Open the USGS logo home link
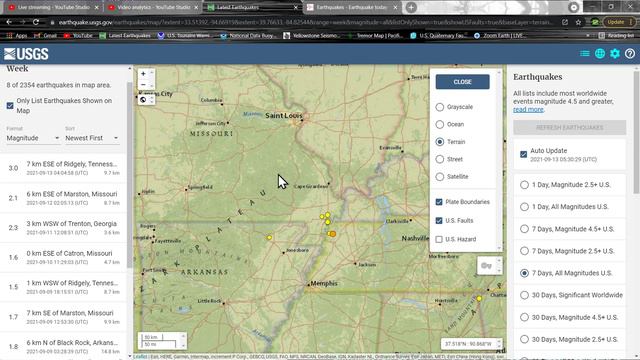This screenshot has width=640, height=360. (x=26, y=54)
